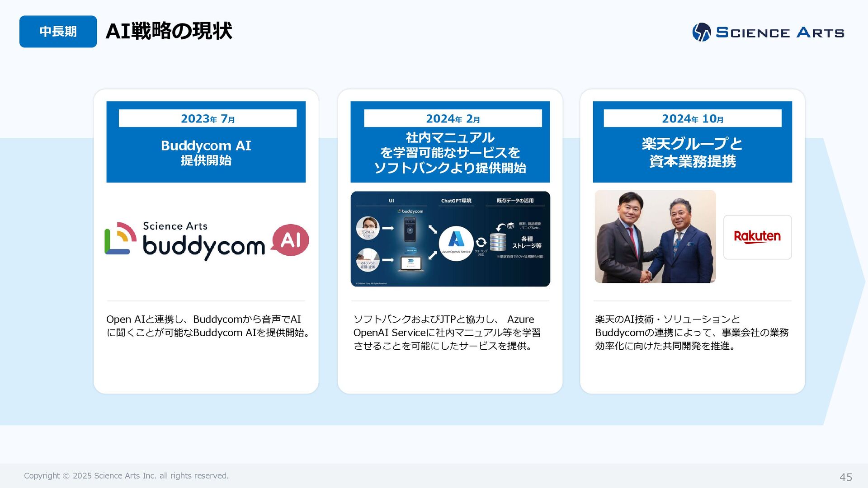Click the 楽天グループと資本業務提携 banner
The image size is (868, 488).
click(x=692, y=153)
